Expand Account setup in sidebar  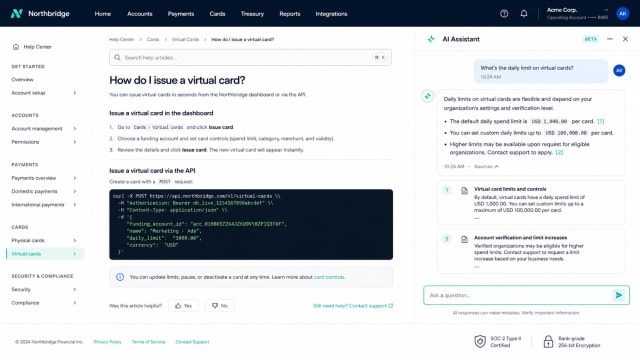point(75,93)
